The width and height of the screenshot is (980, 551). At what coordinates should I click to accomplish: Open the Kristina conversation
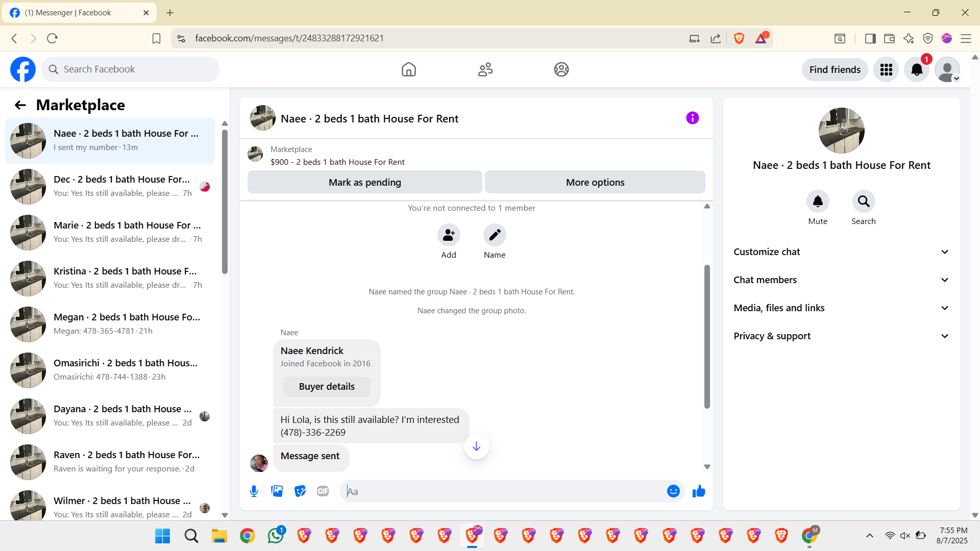coord(110,279)
